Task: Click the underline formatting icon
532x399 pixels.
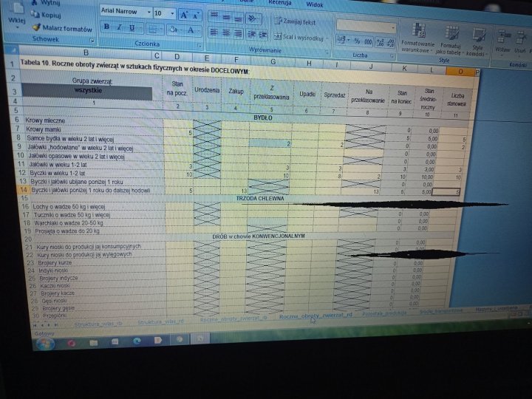Action: pyautogui.click(x=132, y=29)
